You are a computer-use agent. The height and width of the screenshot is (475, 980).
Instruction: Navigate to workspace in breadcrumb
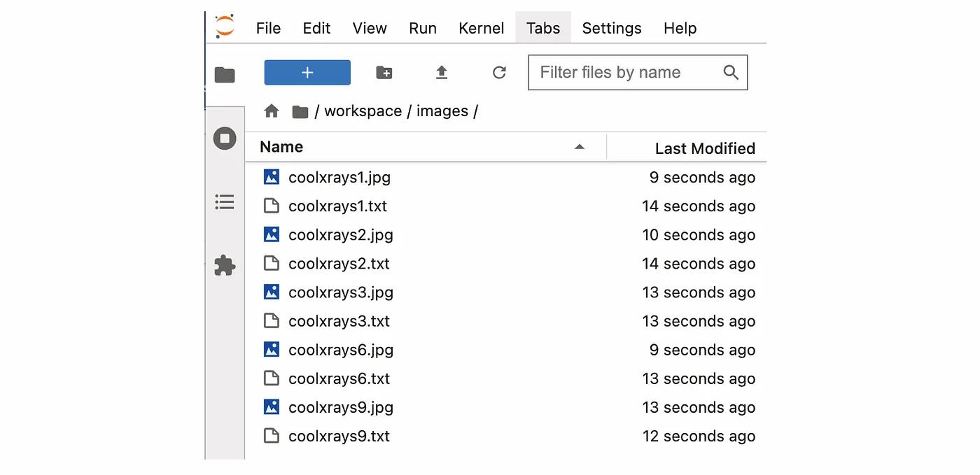coord(363,111)
